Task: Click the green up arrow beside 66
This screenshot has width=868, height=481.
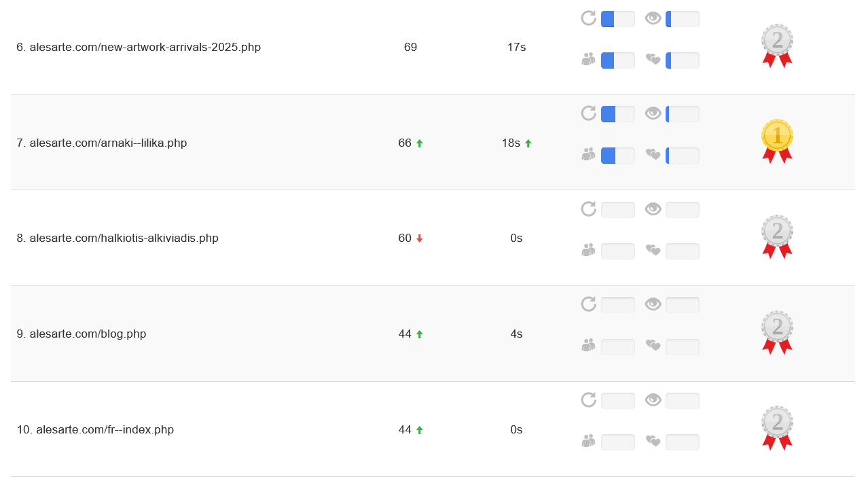Action: tap(420, 143)
